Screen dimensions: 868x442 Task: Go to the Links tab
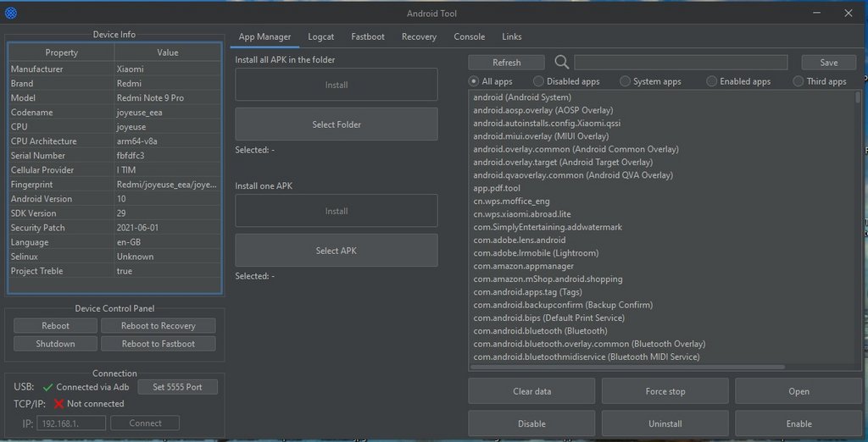pos(511,37)
